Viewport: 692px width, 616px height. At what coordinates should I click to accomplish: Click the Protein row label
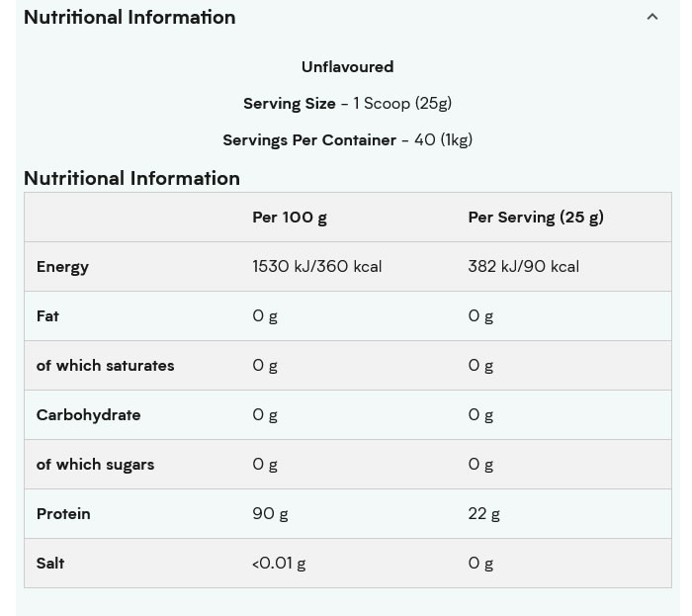(63, 513)
